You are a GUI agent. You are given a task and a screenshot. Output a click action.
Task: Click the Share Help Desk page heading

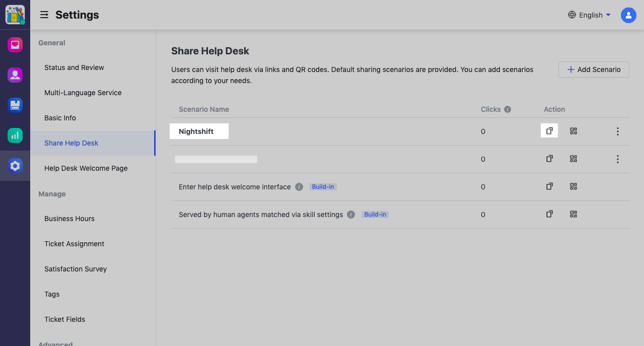210,51
